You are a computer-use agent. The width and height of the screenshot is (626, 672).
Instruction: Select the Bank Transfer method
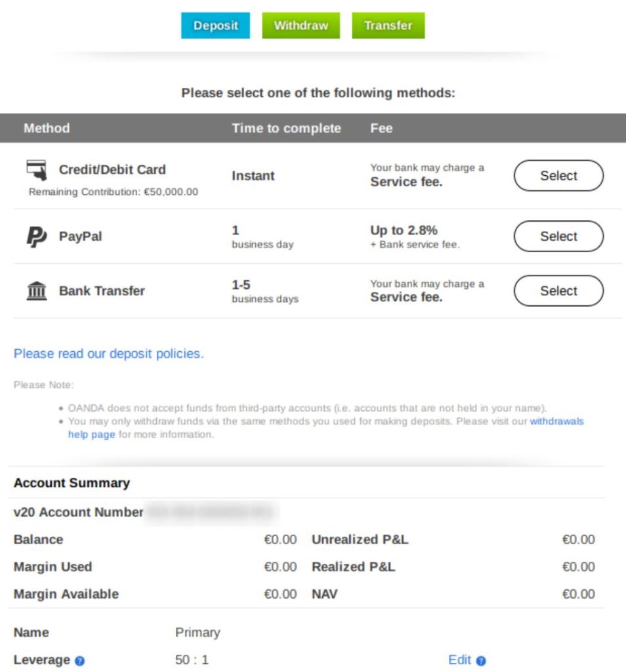558,291
